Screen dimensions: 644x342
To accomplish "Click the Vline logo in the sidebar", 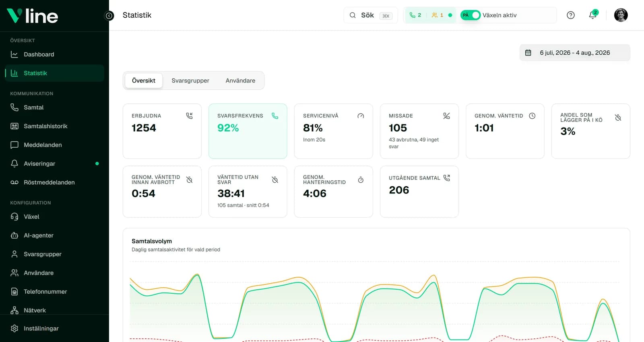I will pyautogui.click(x=33, y=16).
